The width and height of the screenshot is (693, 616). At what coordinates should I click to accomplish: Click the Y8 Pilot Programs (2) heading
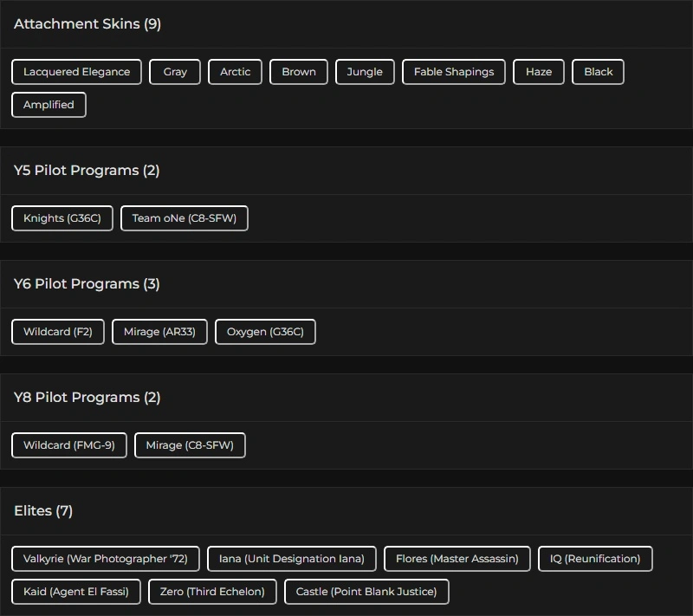[x=87, y=398]
